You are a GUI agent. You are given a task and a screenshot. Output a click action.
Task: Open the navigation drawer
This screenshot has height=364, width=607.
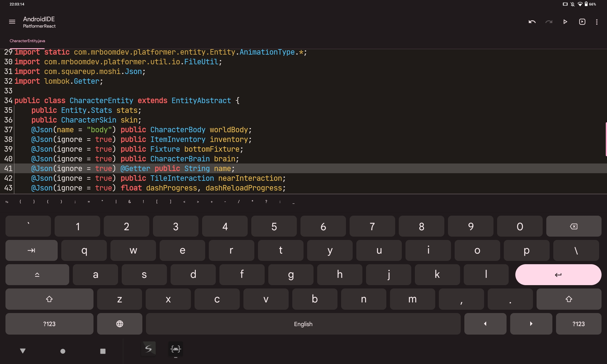pyautogui.click(x=12, y=22)
